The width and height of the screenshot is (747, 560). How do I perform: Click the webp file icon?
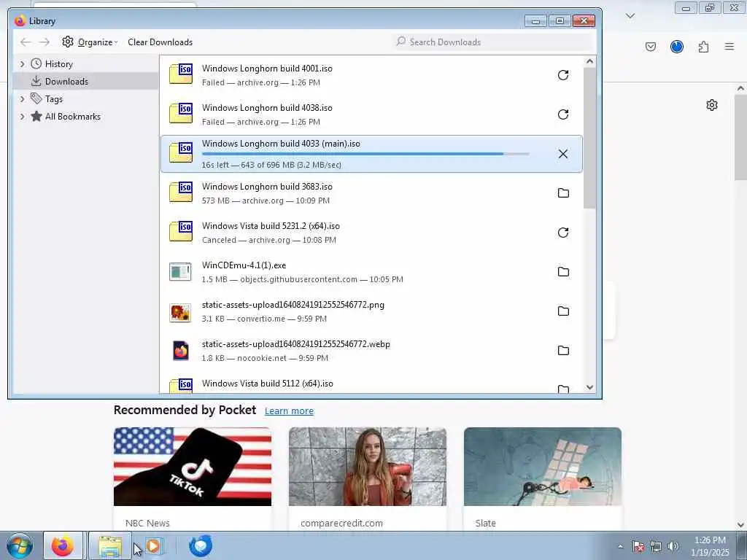click(x=181, y=351)
